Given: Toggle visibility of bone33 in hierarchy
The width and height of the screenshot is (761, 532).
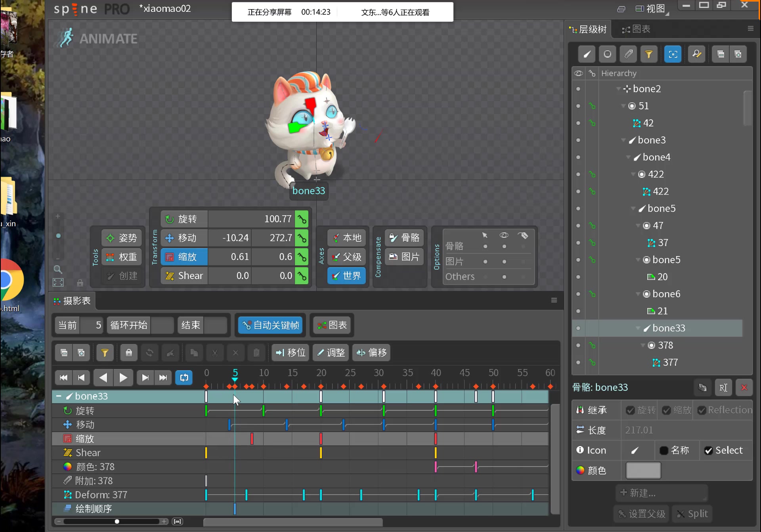Looking at the screenshot, I should coord(578,327).
